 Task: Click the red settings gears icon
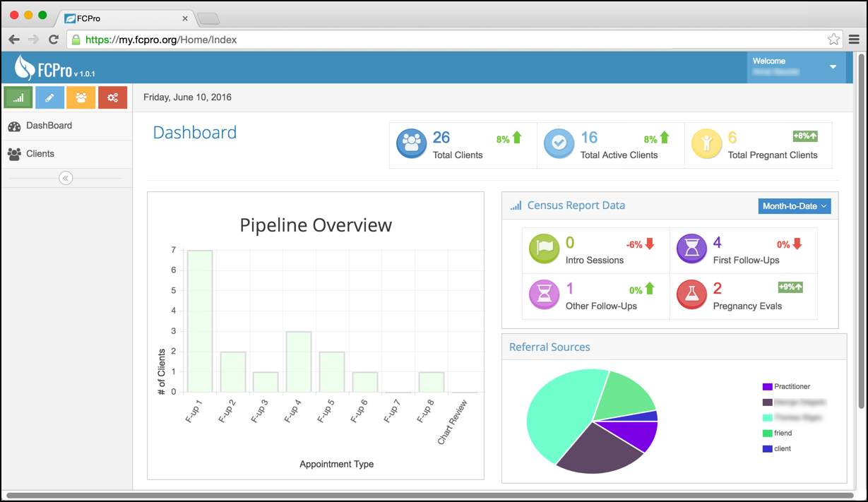pos(112,97)
